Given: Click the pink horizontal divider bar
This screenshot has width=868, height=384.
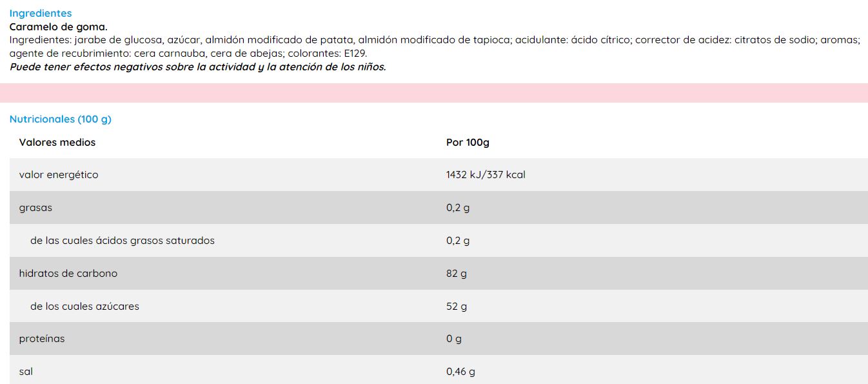Looking at the screenshot, I should pos(434,93).
